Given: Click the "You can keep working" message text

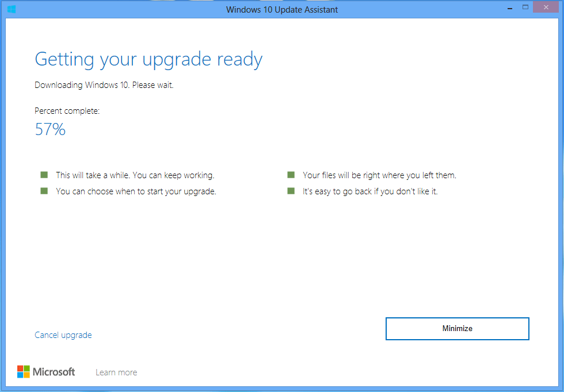Looking at the screenshot, I should [173, 175].
